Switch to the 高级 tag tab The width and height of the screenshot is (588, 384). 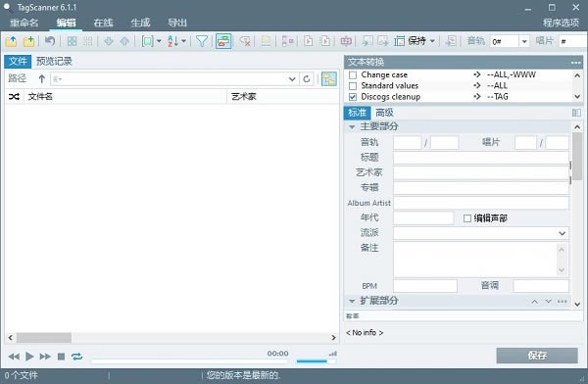point(384,113)
